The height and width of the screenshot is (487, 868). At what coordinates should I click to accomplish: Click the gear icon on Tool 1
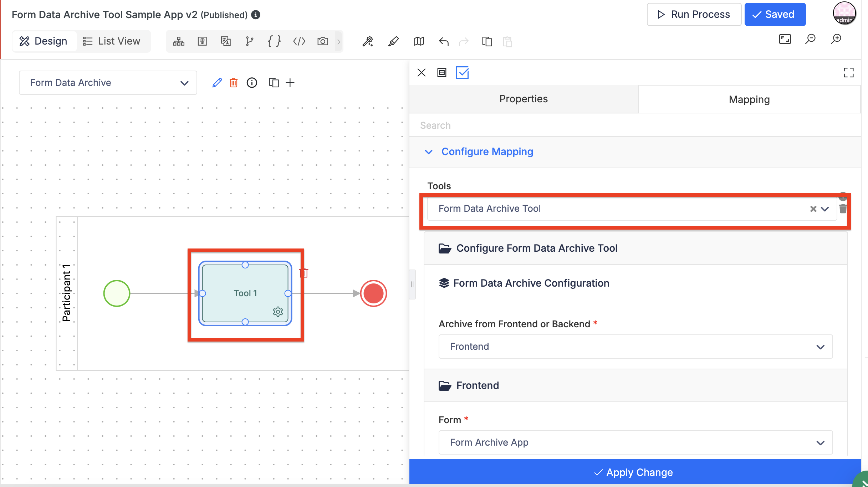(278, 312)
